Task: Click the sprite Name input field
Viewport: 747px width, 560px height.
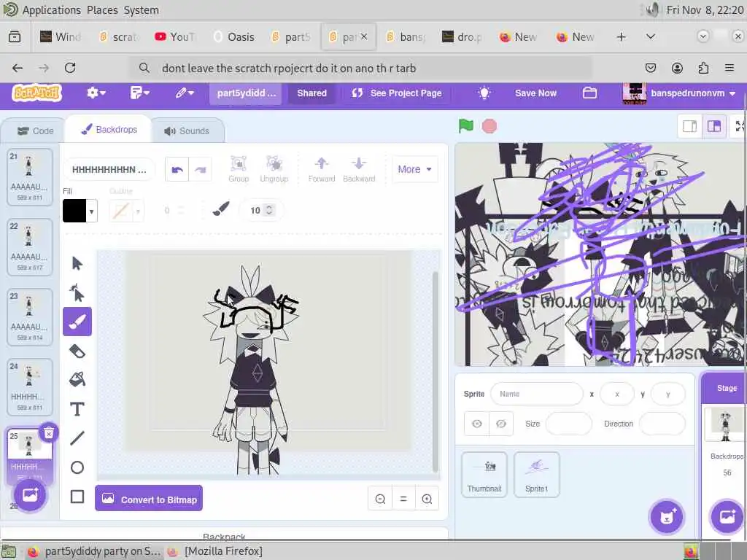Action: (536, 394)
